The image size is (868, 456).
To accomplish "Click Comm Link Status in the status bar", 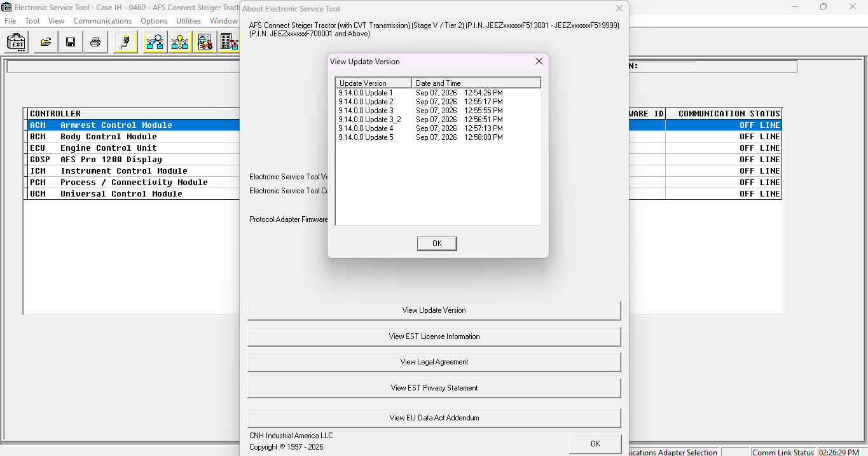I will pyautogui.click(x=783, y=452).
